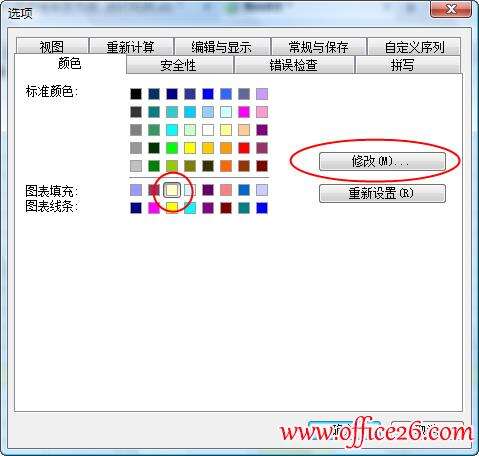Pick the plum swatch below purple in standard colors
The width and height of the screenshot is (479, 456).
262,148
